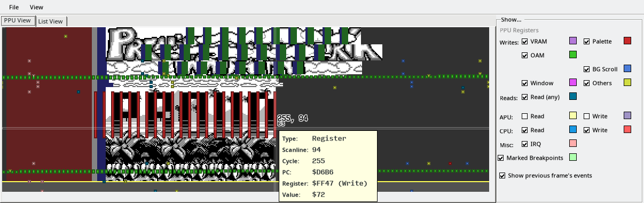Viewport: 644px width, 203px height.
Task: Click the magenta Window color swatch
Action: [x=573, y=82]
